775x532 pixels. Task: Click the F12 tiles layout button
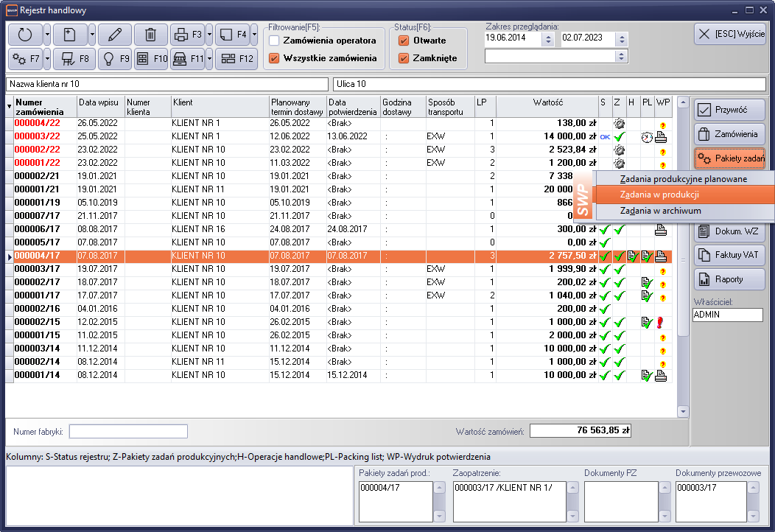(236, 58)
